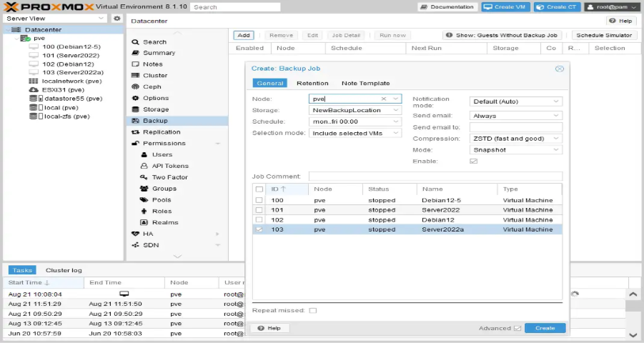Screen dimensions: 644x343
Task: Toggle the Repeat missed checkbox
Action: [x=313, y=310]
